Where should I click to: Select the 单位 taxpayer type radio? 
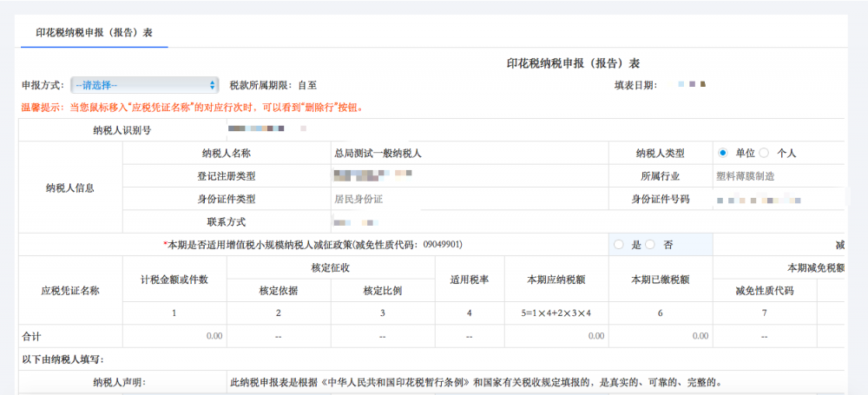pyautogui.click(x=722, y=153)
